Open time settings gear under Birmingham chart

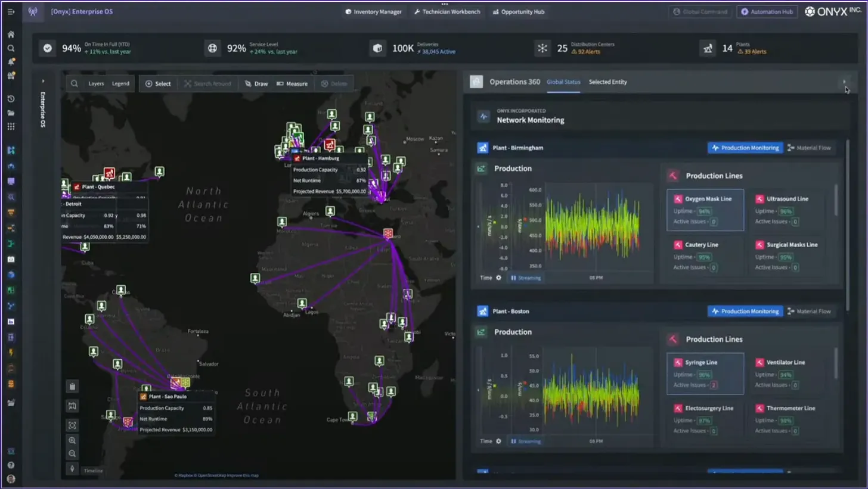pos(499,278)
